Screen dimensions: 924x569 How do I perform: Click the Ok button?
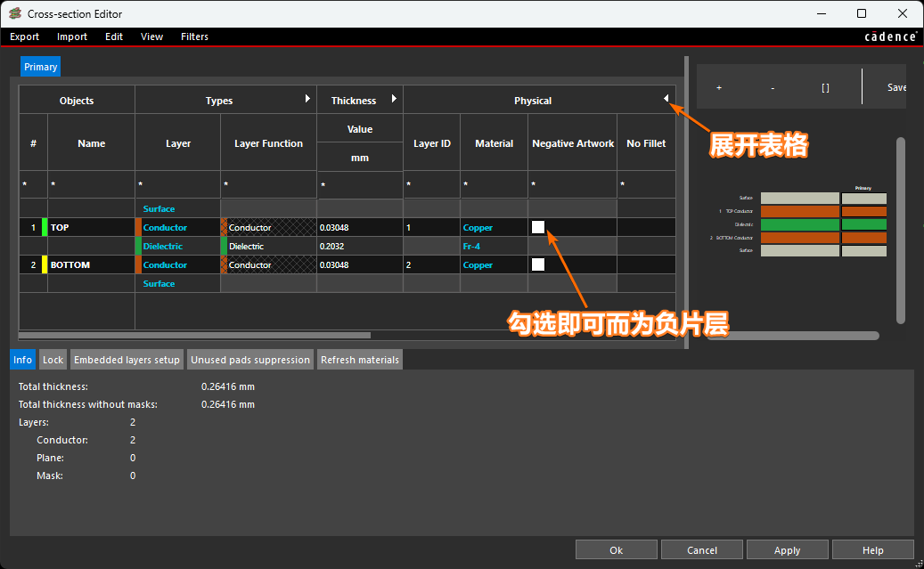(616, 550)
